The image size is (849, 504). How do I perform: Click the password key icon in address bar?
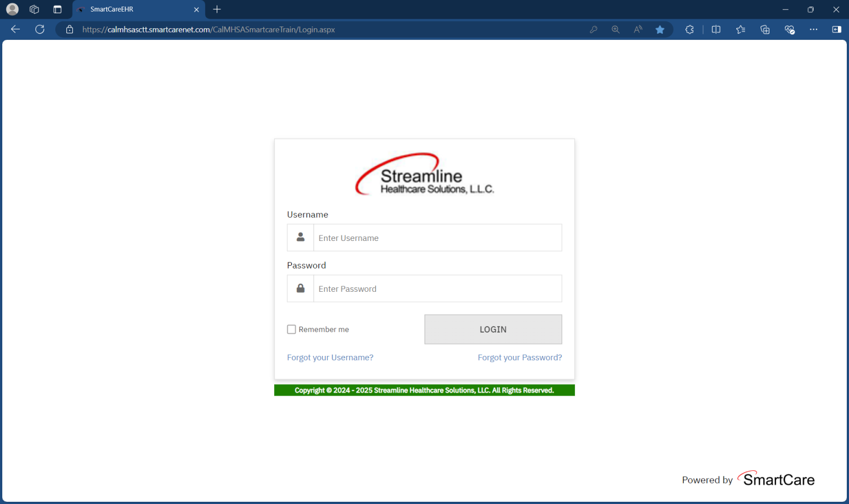click(x=594, y=29)
